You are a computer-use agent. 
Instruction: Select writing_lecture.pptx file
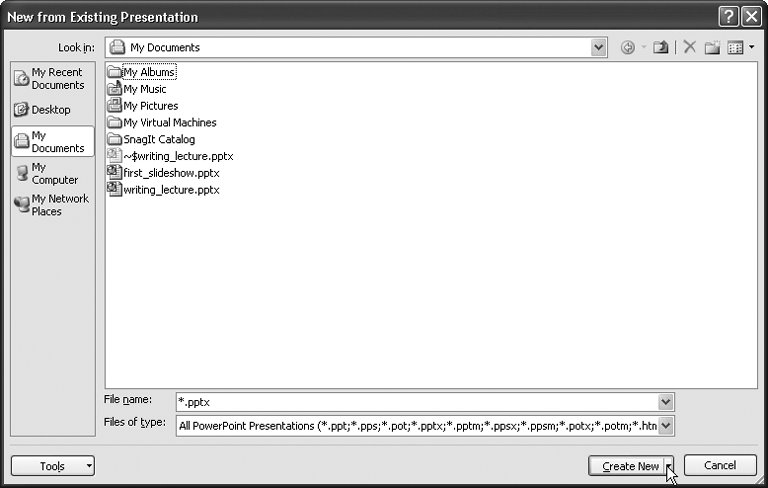coord(163,190)
